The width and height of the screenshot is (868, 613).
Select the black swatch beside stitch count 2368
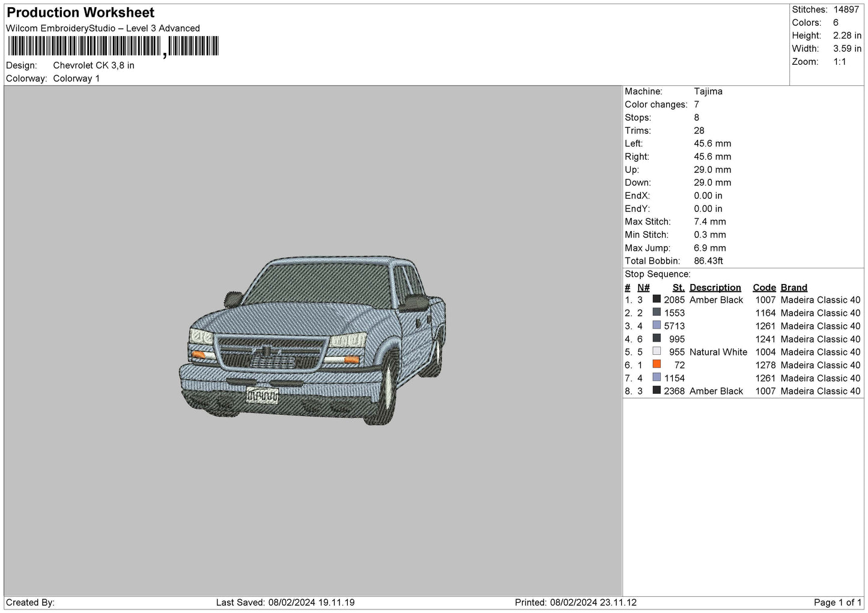click(657, 390)
